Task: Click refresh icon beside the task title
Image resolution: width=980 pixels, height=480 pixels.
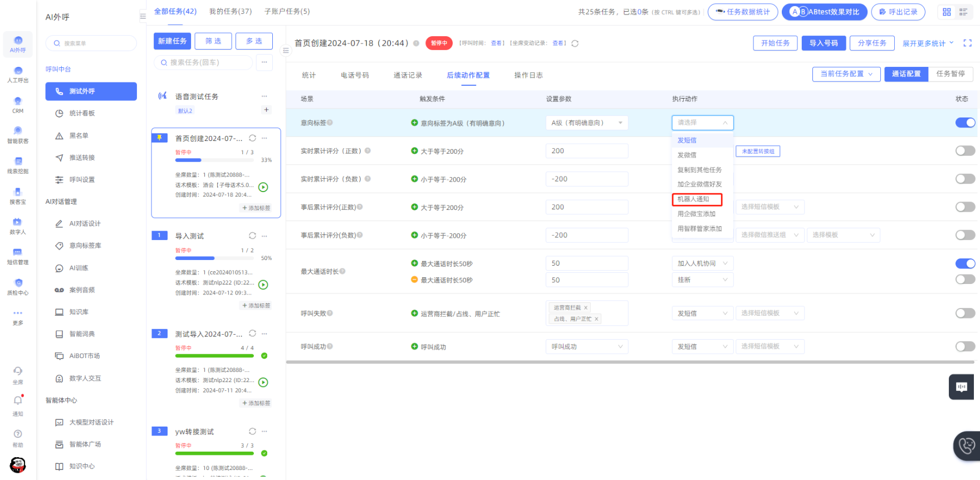Action: (x=575, y=43)
